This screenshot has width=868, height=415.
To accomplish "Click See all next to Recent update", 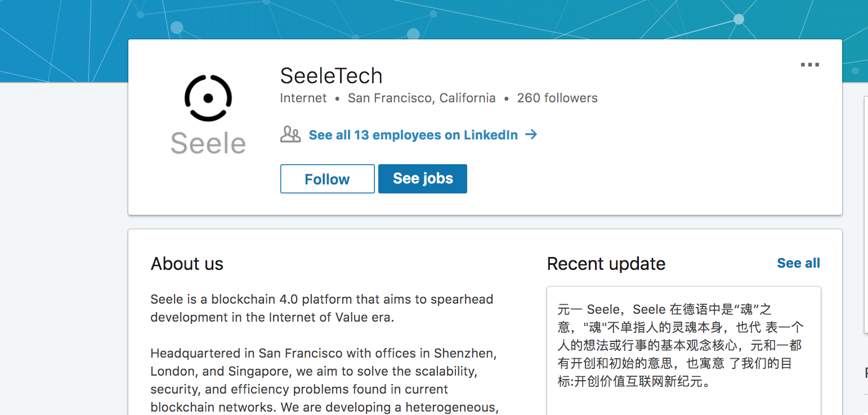I will (798, 263).
